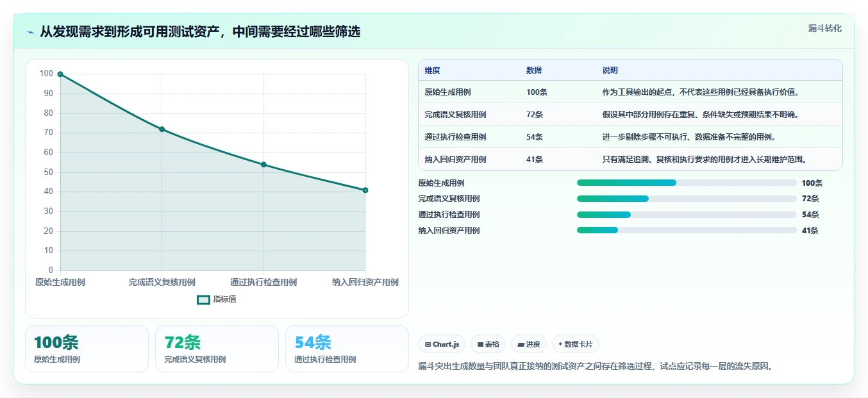Click the 完成语义复核用例 x-axis label on the chart
The image size is (868, 398).
[162, 283]
